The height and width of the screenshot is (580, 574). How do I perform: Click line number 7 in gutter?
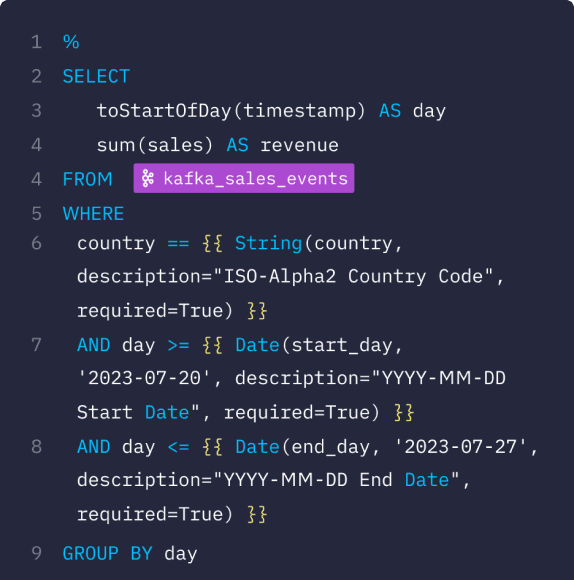(37, 345)
